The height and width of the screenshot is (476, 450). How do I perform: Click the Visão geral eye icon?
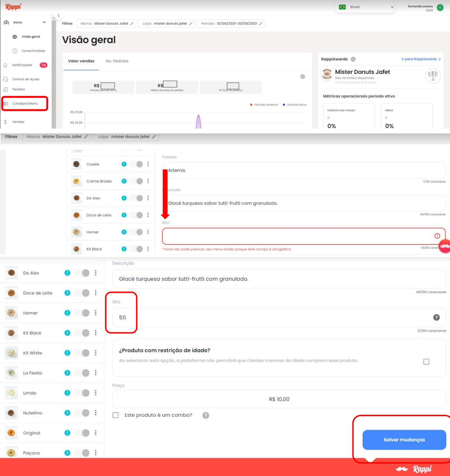click(x=15, y=37)
